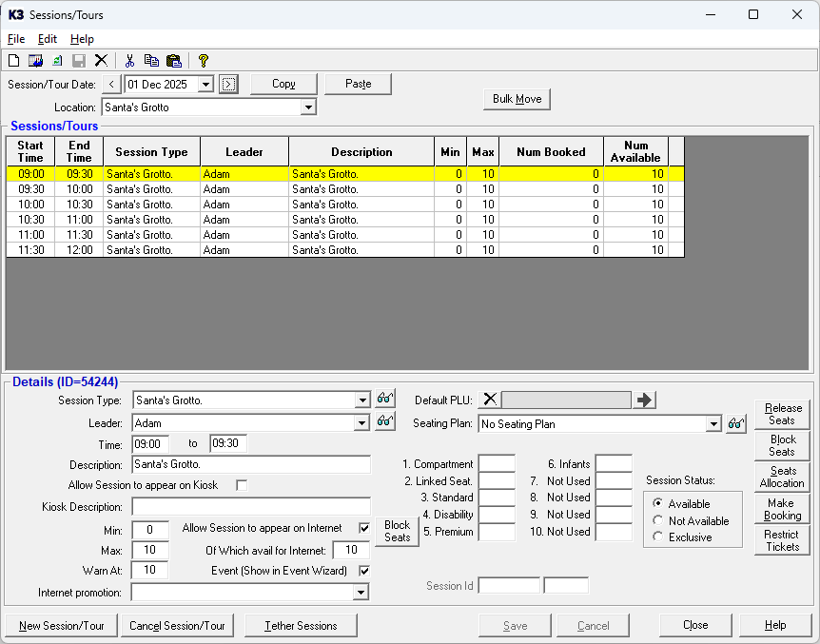Expand the Leader dropdown
Viewport: 820px width, 644px height.
pyautogui.click(x=361, y=423)
